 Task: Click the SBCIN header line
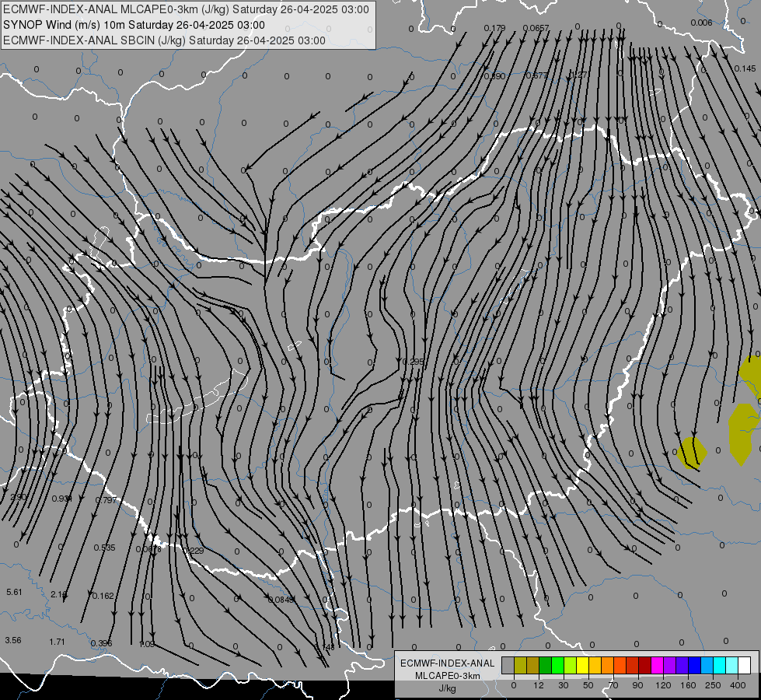coord(164,40)
